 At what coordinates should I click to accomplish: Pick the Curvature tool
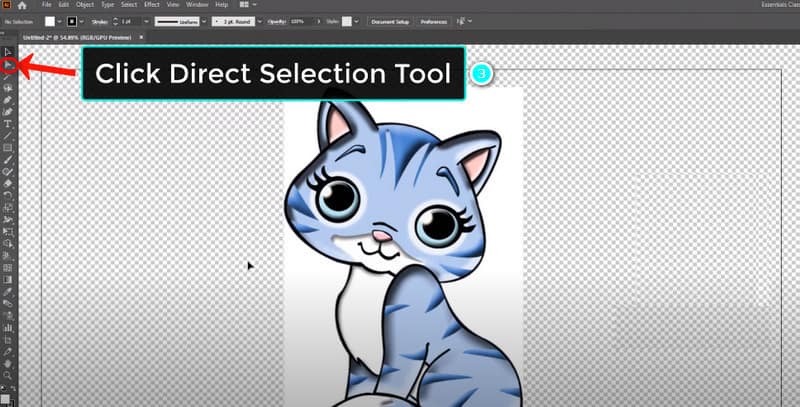click(8, 112)
